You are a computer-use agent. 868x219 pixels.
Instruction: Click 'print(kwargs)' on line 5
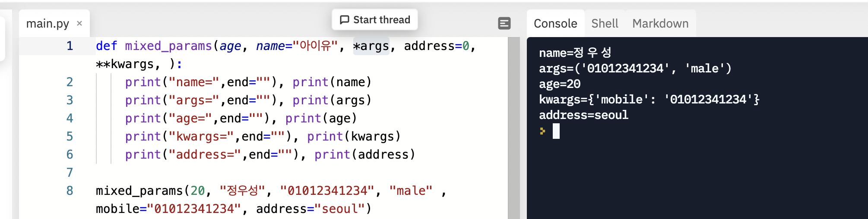click(x=354, y=136)
